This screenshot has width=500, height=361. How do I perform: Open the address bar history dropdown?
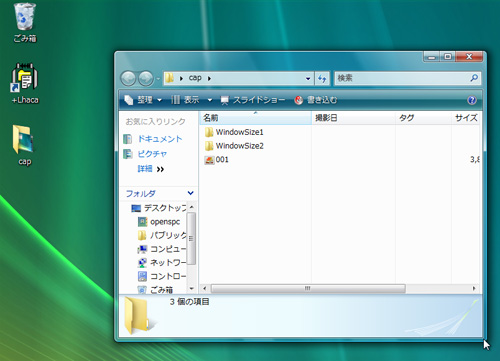[308, 79]
